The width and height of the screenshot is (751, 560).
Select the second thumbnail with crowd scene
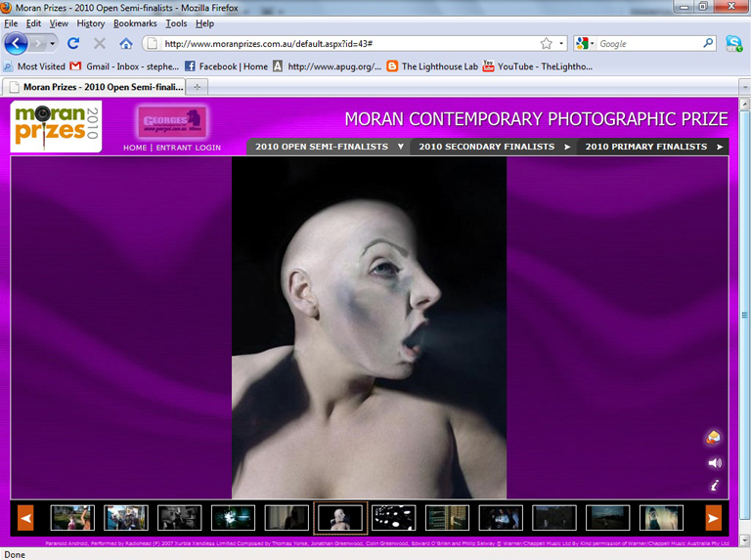tap(126, 518)
